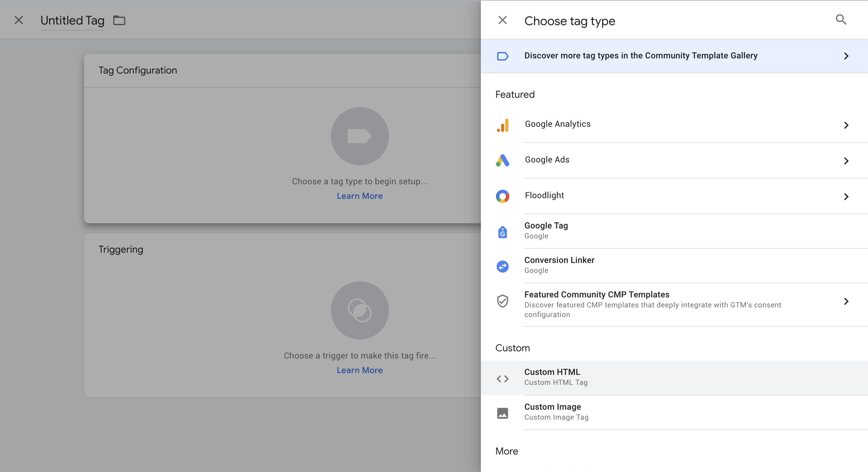Click the search magnifier icon in tag panel

(x=841, y=20)
